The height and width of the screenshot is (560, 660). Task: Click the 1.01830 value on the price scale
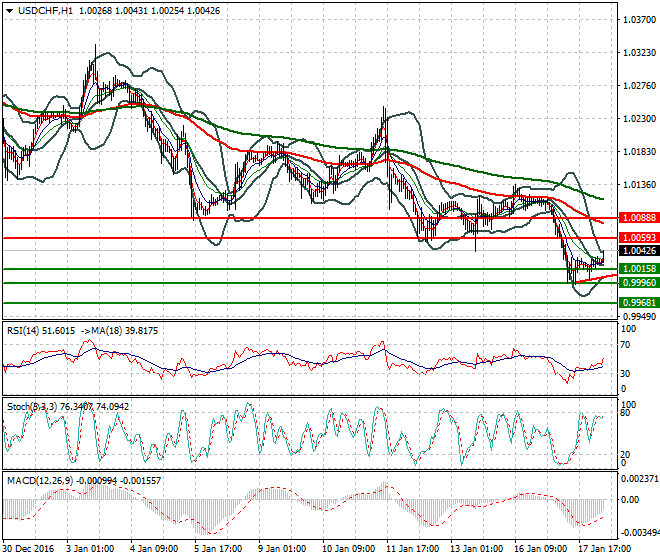(x=637, y=151)
